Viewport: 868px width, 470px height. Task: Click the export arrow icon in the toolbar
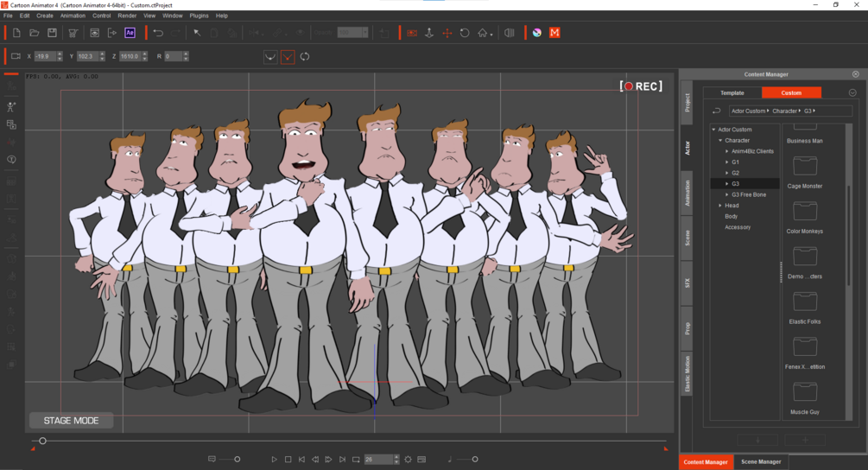pos(112,33)
